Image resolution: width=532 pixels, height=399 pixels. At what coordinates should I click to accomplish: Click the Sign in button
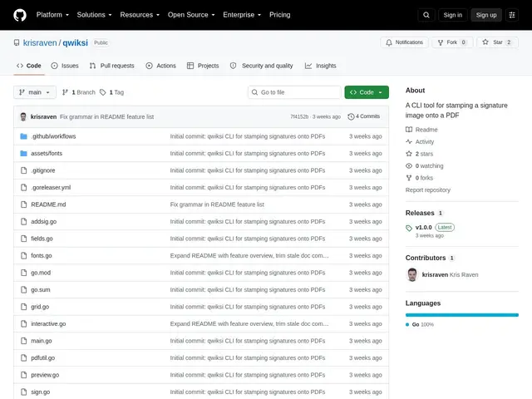(452, 15)
